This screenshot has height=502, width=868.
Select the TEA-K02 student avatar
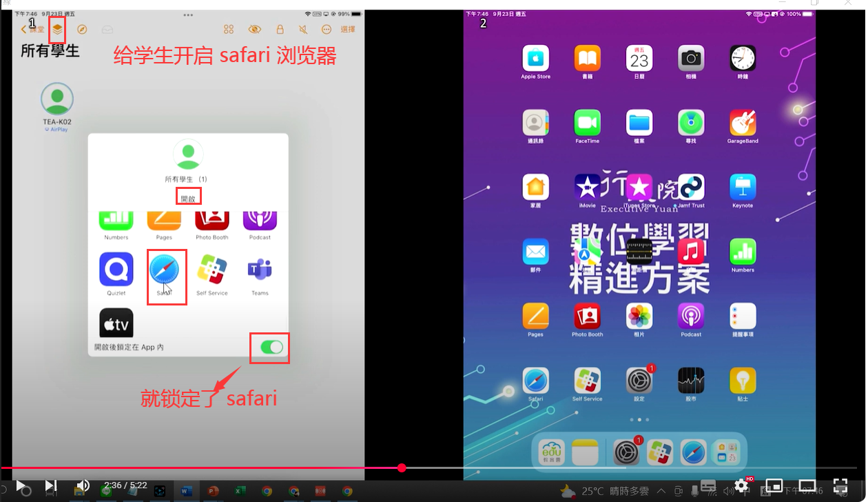click(57, 99)
